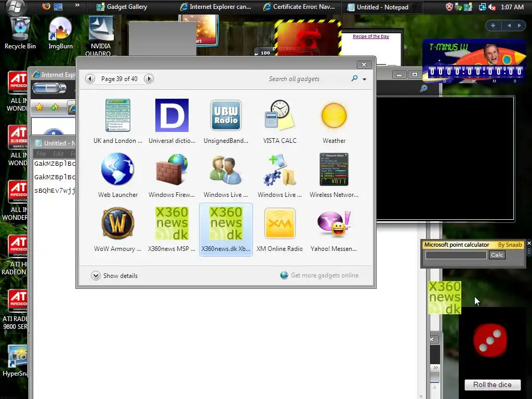Open Get more gadgets online link
The image size is (532, 399).
(x=320, y=275)
